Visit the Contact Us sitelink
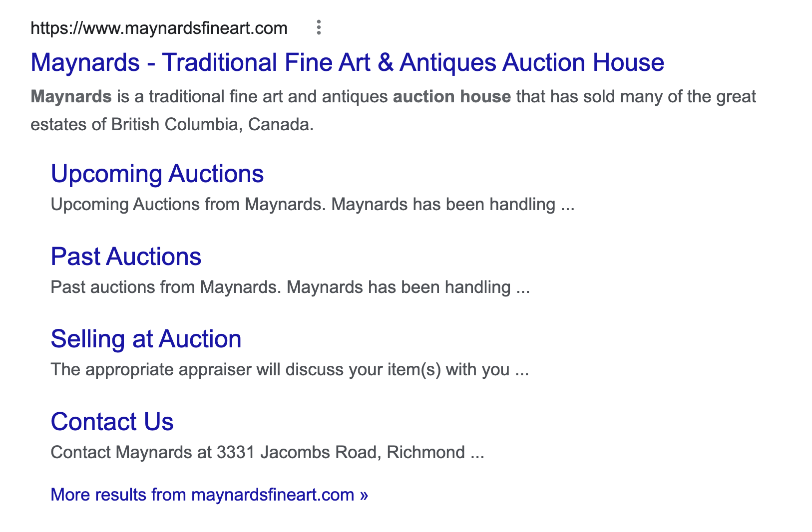The height and width of the screenshot is (532, 812). point(112,422)
